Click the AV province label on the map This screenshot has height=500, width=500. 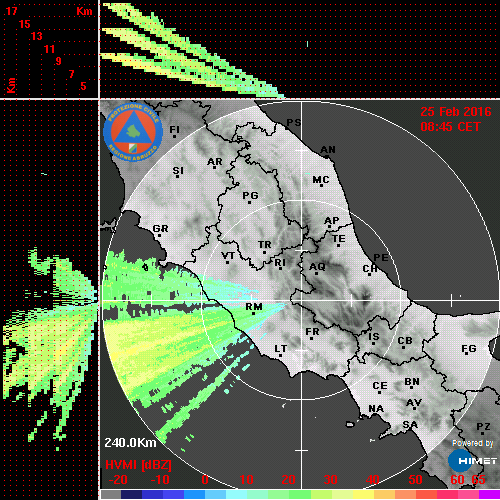point(414,403)
